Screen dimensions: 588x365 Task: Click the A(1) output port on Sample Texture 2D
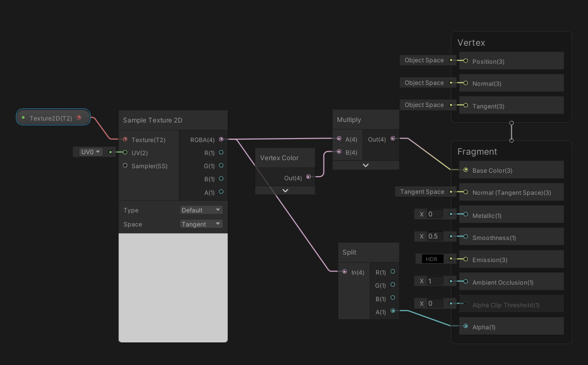[221, 192]
